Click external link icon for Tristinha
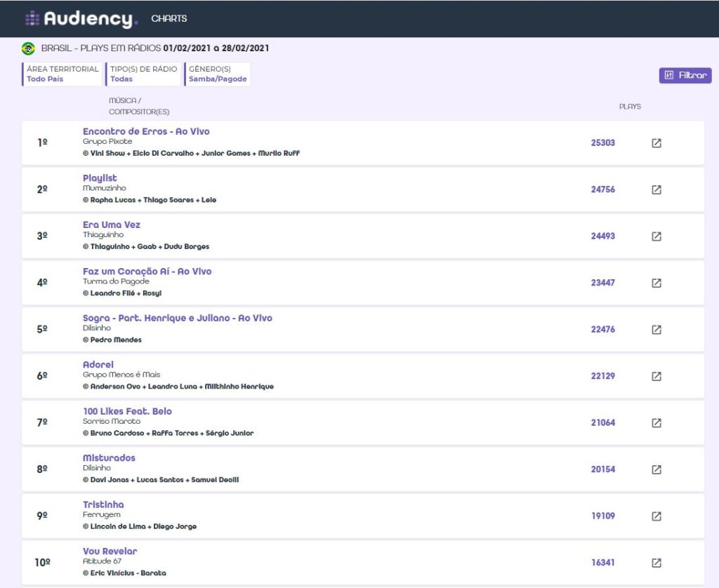Screen dimensions: 719x588 click(656, 516)
